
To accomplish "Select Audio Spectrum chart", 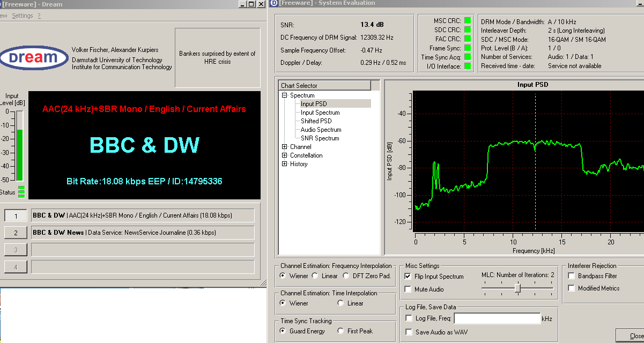I will point(321,130).
